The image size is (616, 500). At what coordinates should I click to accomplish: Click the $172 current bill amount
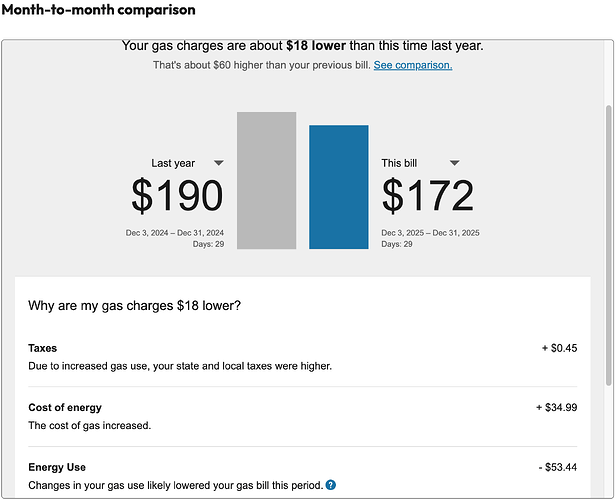[427, 196]
